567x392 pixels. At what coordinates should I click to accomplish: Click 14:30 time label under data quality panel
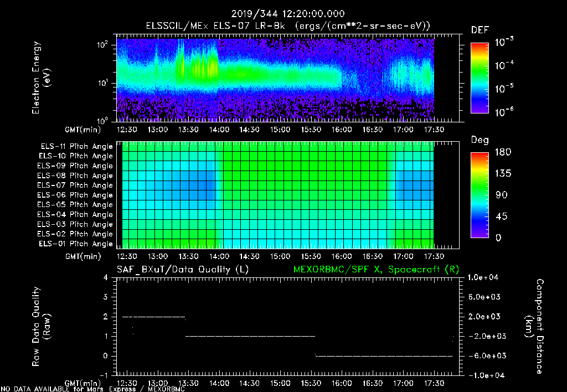250,383
